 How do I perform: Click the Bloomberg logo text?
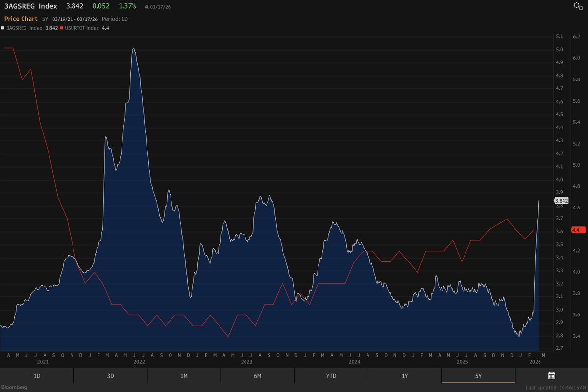[14, 387]
